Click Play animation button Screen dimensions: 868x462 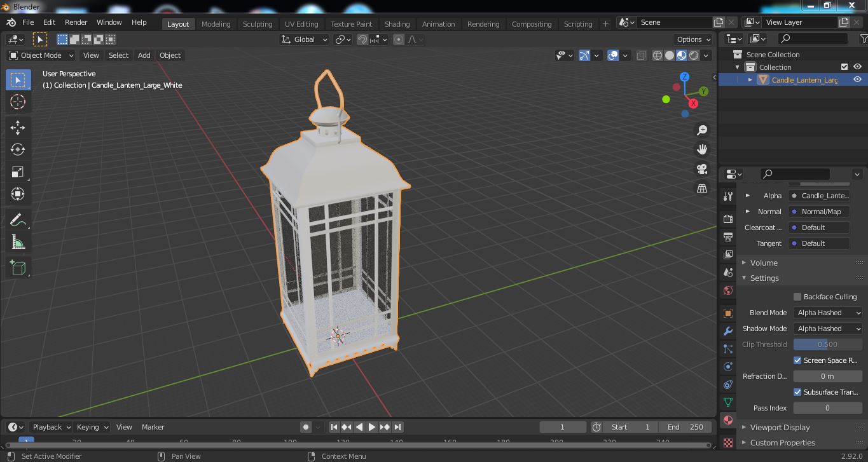tap(372, 427)
